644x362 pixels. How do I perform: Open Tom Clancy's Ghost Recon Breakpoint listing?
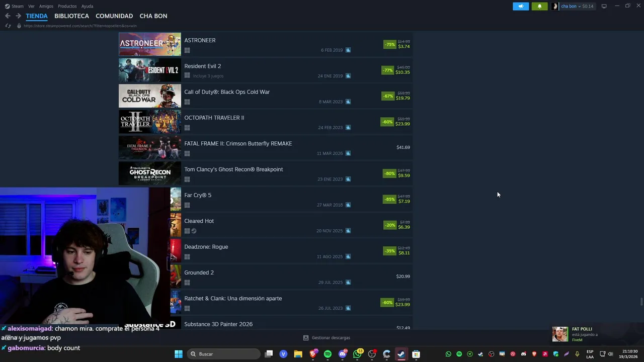[233, 169]
